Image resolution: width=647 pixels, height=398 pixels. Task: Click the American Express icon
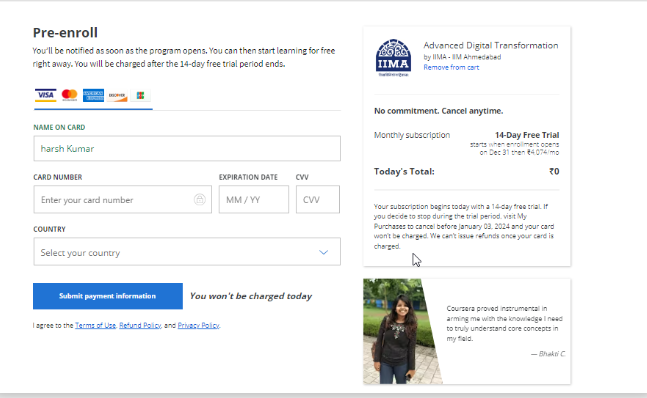(x=93, y=95)
